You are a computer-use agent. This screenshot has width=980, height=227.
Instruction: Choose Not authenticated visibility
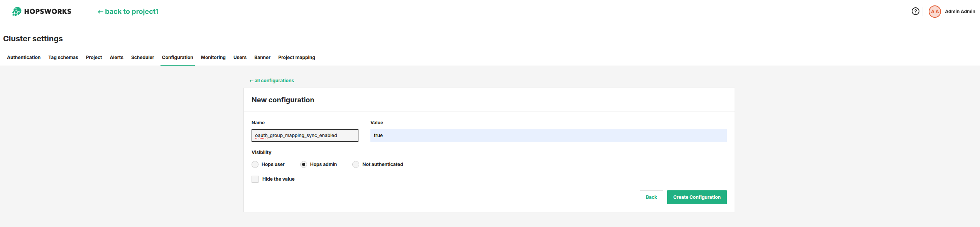pyautogui.click(x=356, y=164)
